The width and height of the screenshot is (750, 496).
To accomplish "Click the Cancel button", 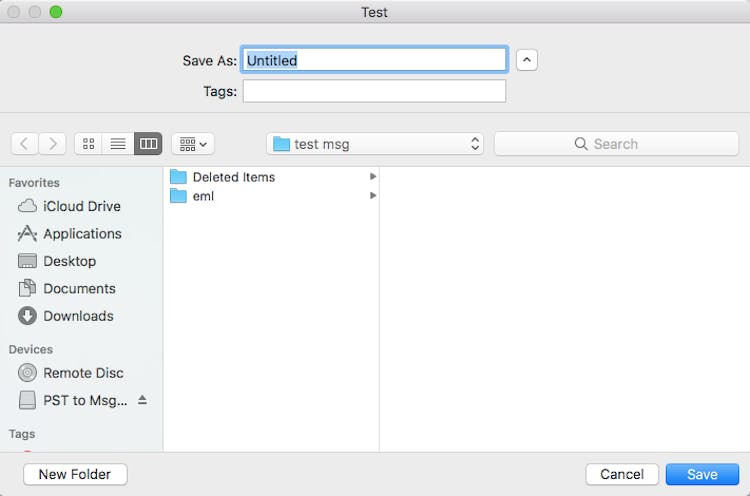I will point(622,474).
